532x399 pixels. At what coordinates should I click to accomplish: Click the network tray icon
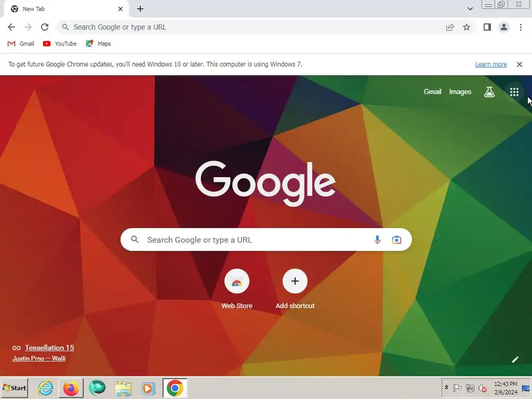(x=470, y=388)
